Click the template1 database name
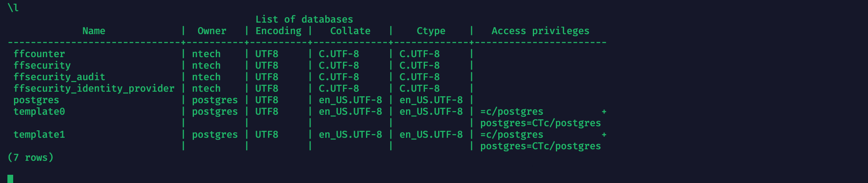 point(39,134)
